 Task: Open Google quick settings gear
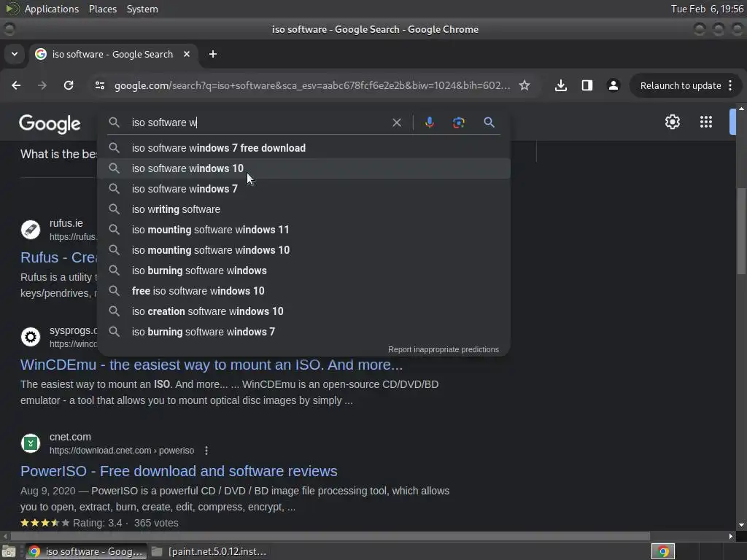click(x=672, y=122)
